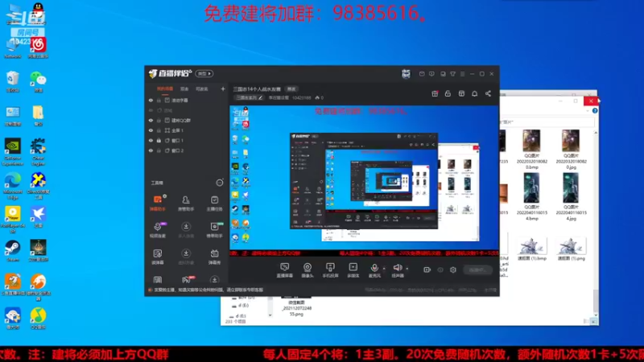This screenshot has height=362, width=644.
Task: Collapse the tools panel with the circle button
Action: click(x=220, y=183)
